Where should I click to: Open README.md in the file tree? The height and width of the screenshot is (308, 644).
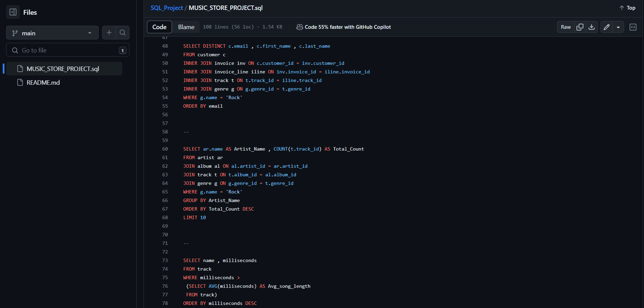point(64,83)
